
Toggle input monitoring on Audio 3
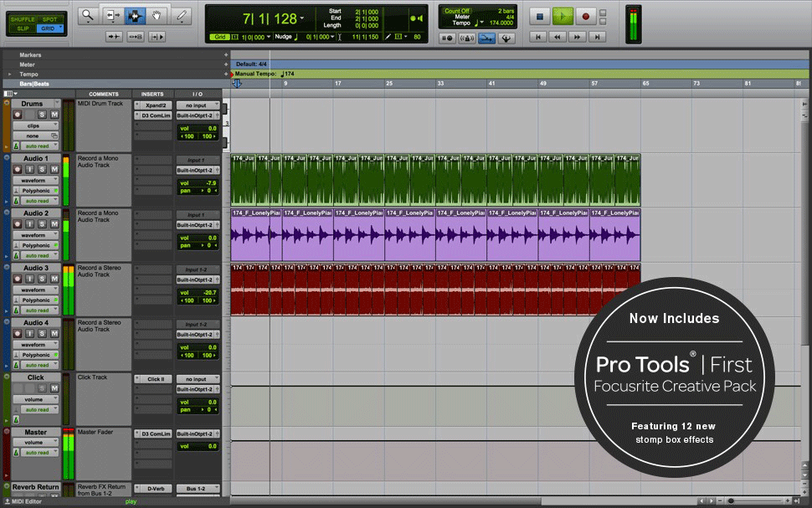(29, 279)
